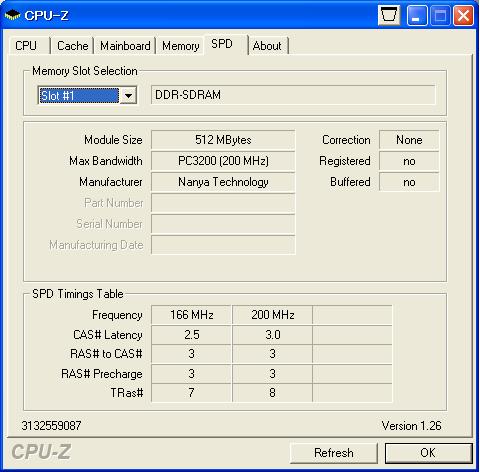This screenshot has width=480, height=472.
Task: Click the Refresh button
Action: 334,453
